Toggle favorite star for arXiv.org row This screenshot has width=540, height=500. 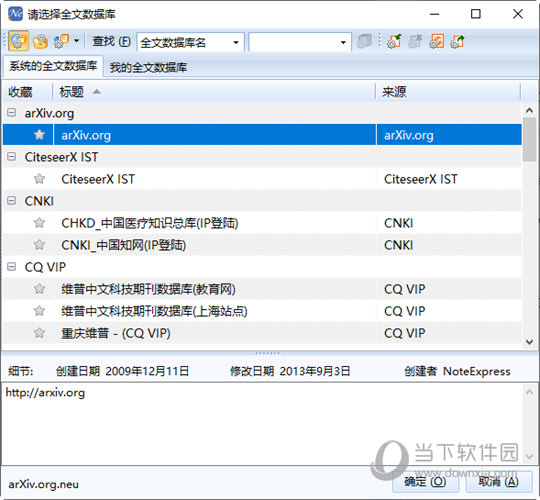tap(39, 135)
